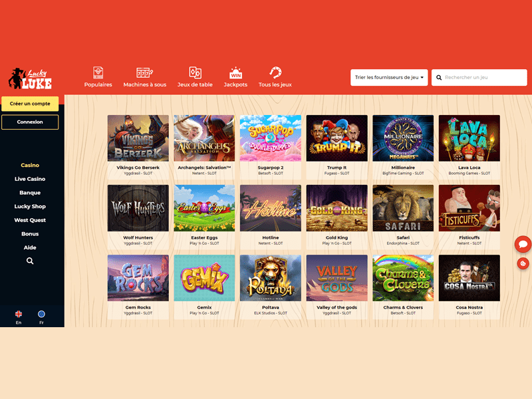Viewport: 532px width, 399px height.
Task: Show Tous les jeux horseshoe icon
Action: [x=275, y=72]
